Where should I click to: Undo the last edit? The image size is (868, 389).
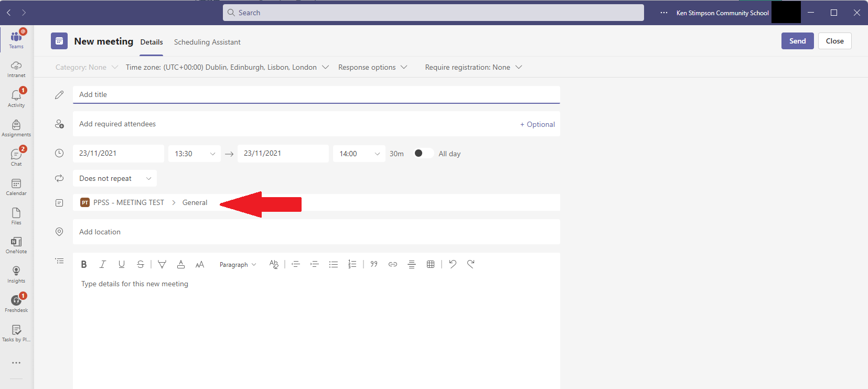[453, 264]
